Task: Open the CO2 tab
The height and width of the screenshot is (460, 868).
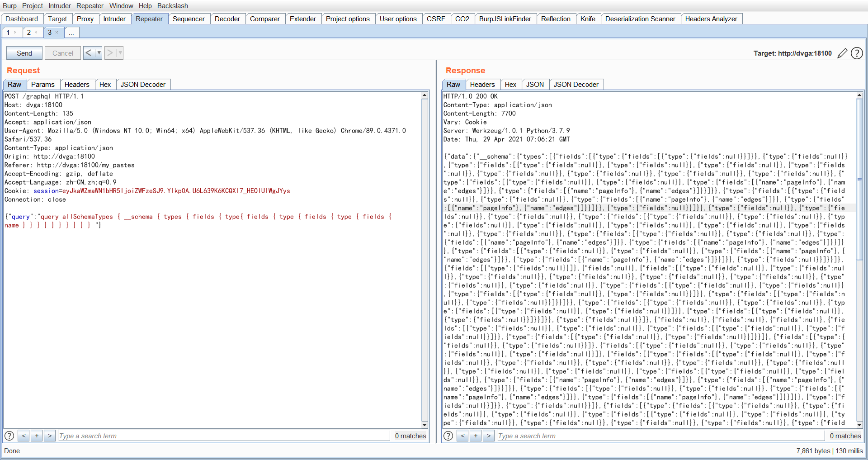Action: pos(462,19)
